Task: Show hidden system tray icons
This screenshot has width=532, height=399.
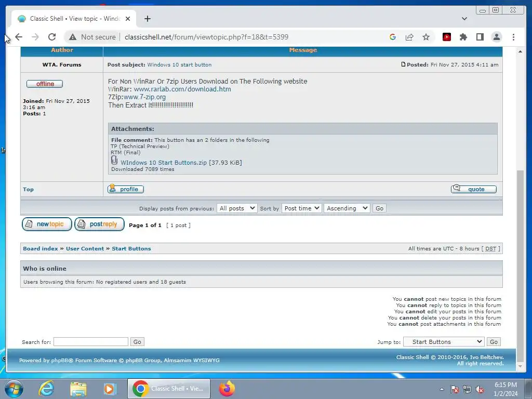Action: click(x=442, y=390)
